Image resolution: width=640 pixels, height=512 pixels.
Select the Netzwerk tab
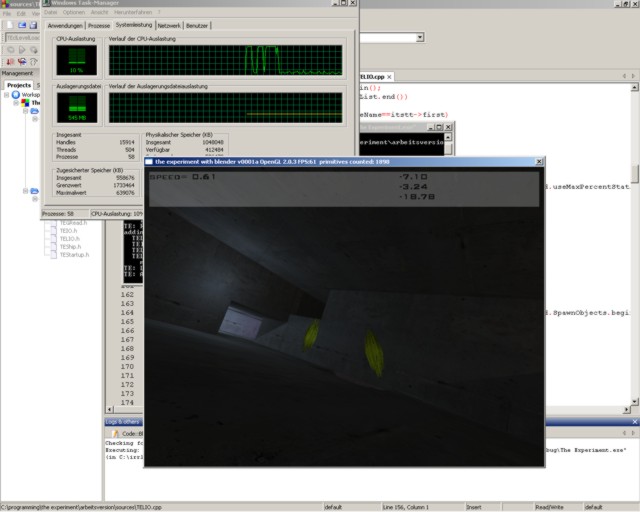168,25
